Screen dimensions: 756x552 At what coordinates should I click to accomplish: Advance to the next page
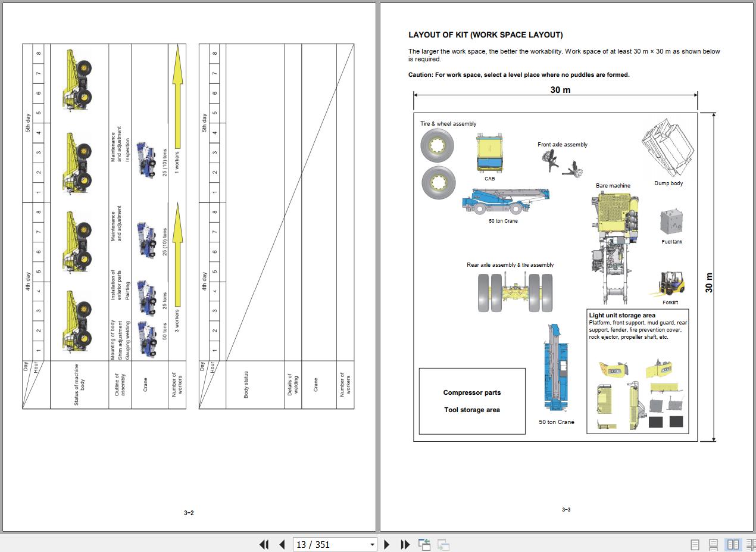click(x=387, y=544)
